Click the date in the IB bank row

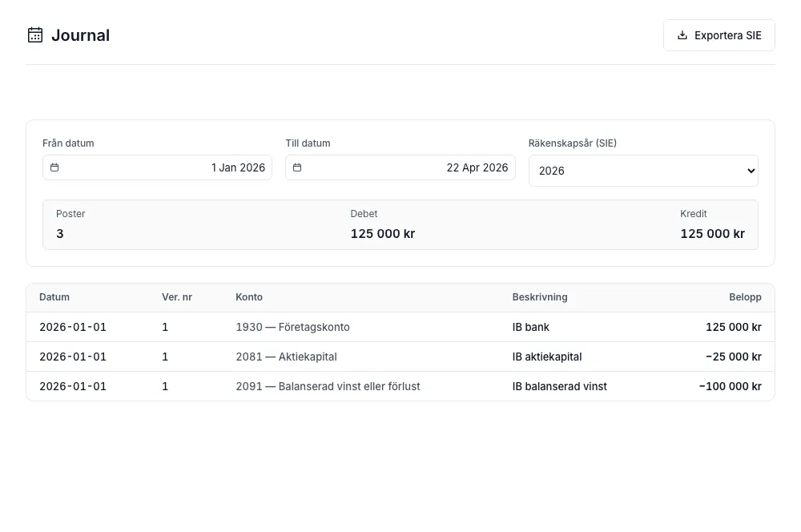(x=73, y=327)
